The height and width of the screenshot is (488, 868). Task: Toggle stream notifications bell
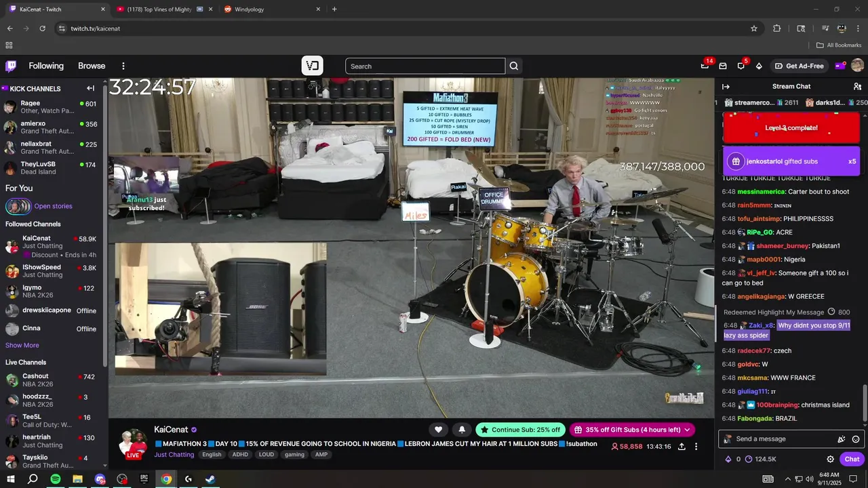[x=462, y=430]
